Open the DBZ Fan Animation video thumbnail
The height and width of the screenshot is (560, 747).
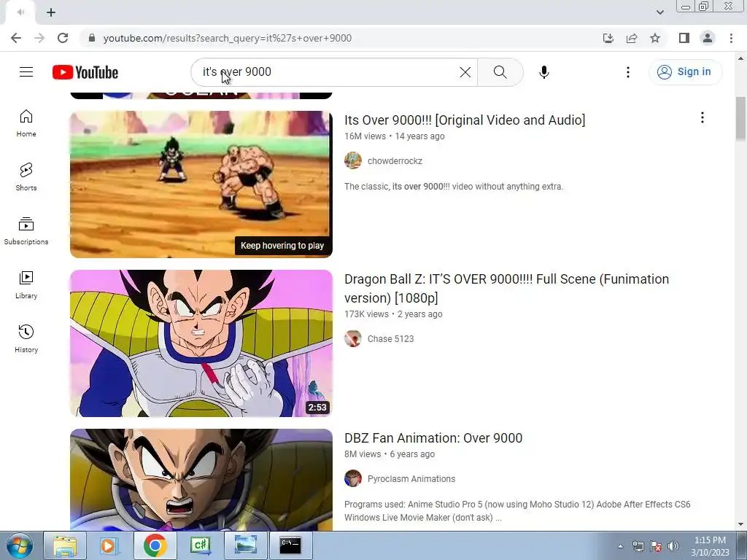tap(201, 480)
